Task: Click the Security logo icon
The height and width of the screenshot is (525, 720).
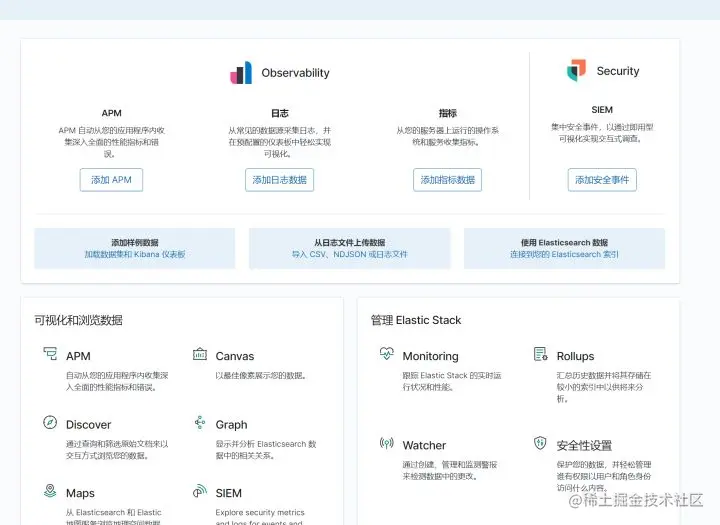Action: (x=576, y=70)
